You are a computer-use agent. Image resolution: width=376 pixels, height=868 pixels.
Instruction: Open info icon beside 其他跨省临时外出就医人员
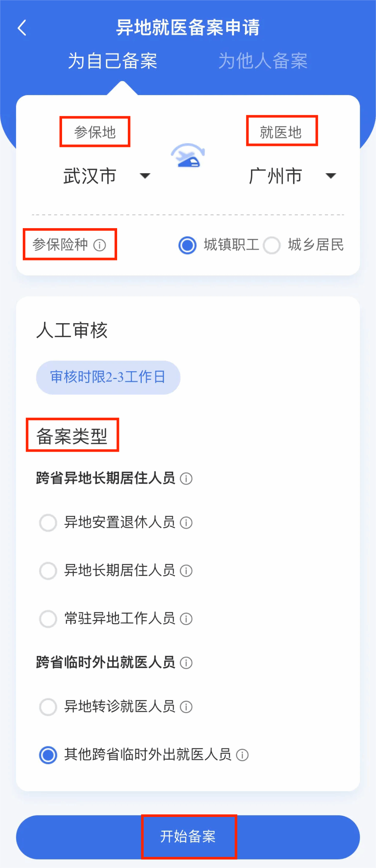point(242,755)
